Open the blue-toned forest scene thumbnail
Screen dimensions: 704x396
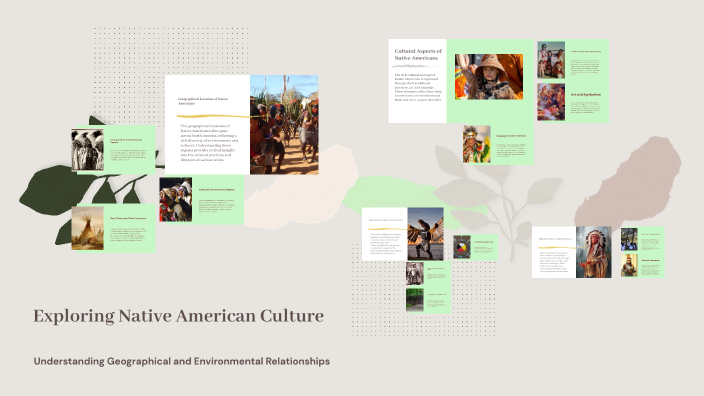point(629,239)
